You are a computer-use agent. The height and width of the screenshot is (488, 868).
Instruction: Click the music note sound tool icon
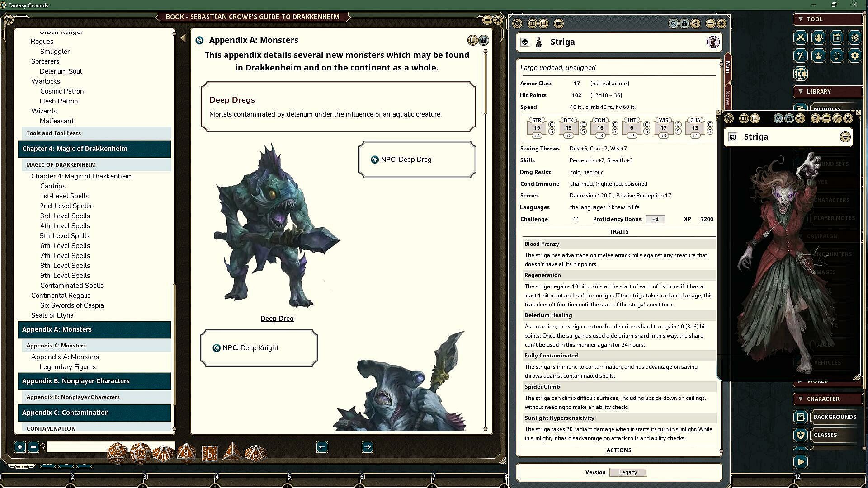coord(836,56)
